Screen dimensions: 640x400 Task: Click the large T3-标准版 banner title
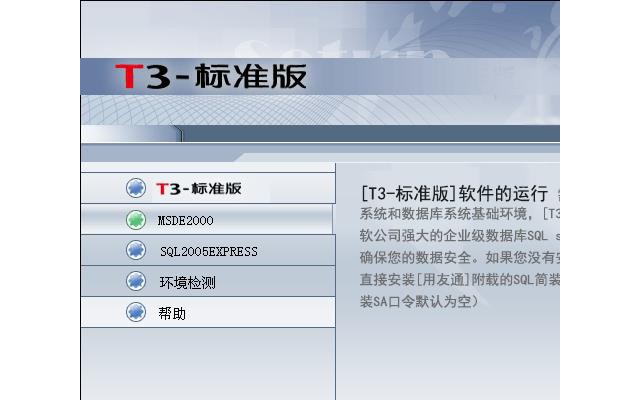[x=211, y=76]
